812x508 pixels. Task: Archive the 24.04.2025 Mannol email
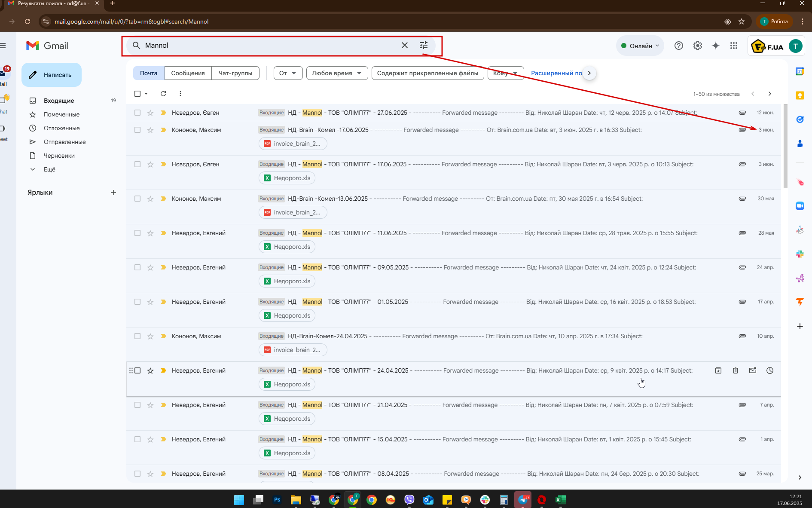718,370
